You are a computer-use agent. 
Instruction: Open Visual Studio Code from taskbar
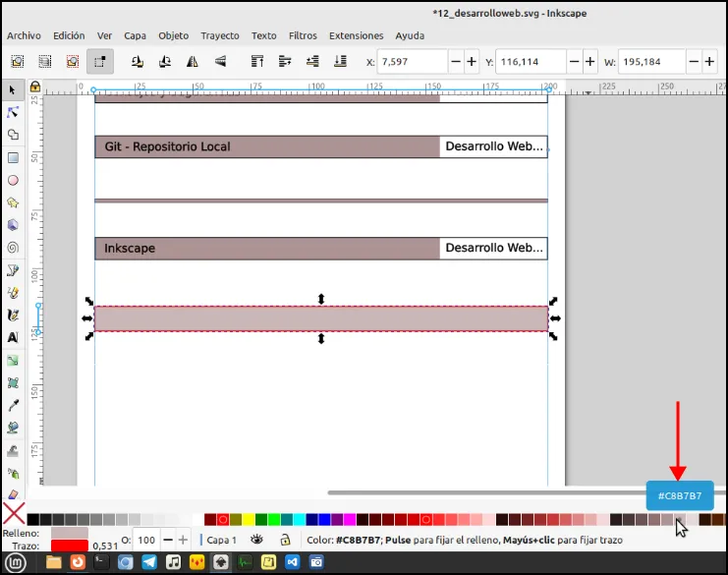tap(293, 562)
